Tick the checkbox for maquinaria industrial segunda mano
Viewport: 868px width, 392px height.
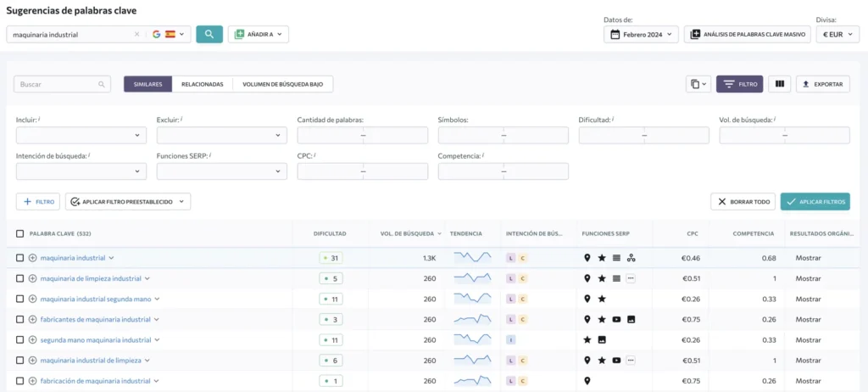click(x=20, y=299)
